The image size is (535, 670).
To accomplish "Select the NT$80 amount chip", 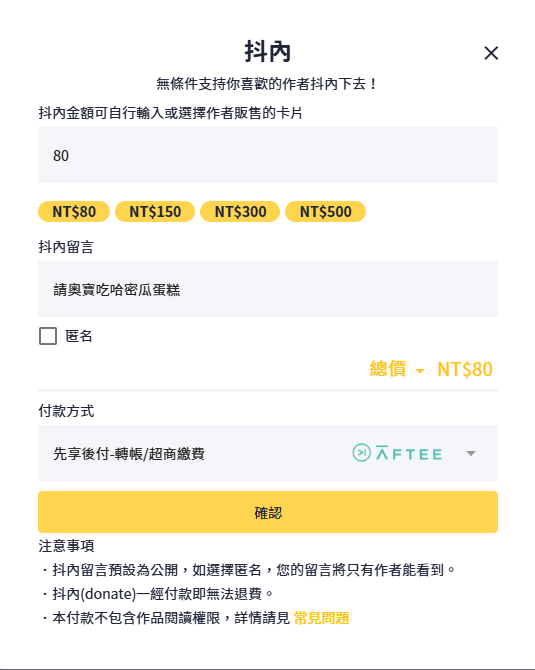I will pos(74,212).
